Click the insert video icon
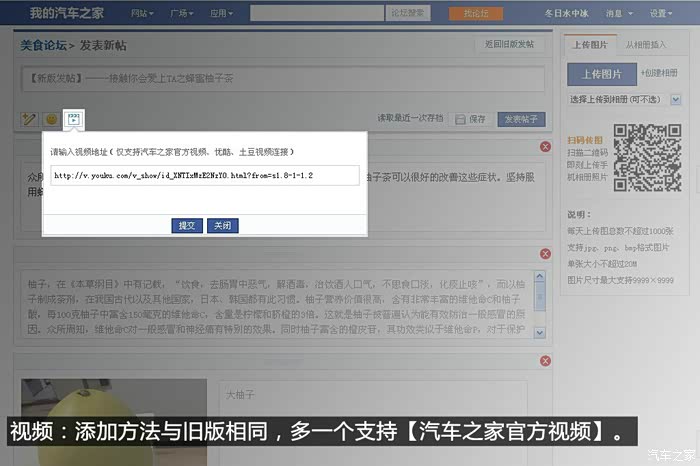Image resolution: width=700 pixels, height=466 pixels. (x=74, y=119)
